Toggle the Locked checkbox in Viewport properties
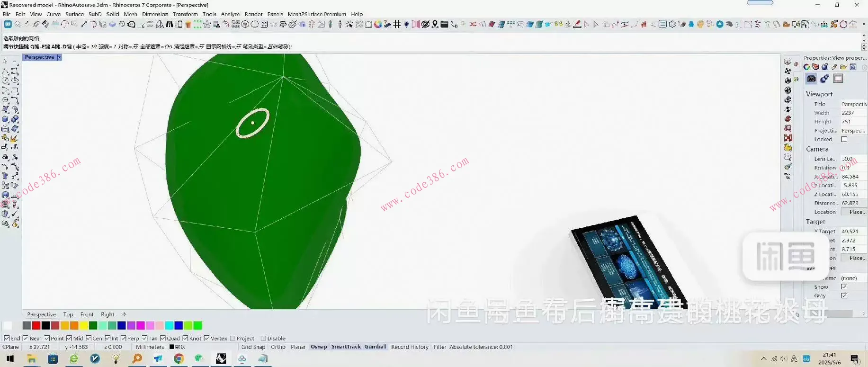Viewport: 868px width, 367px height. [844, 140]
